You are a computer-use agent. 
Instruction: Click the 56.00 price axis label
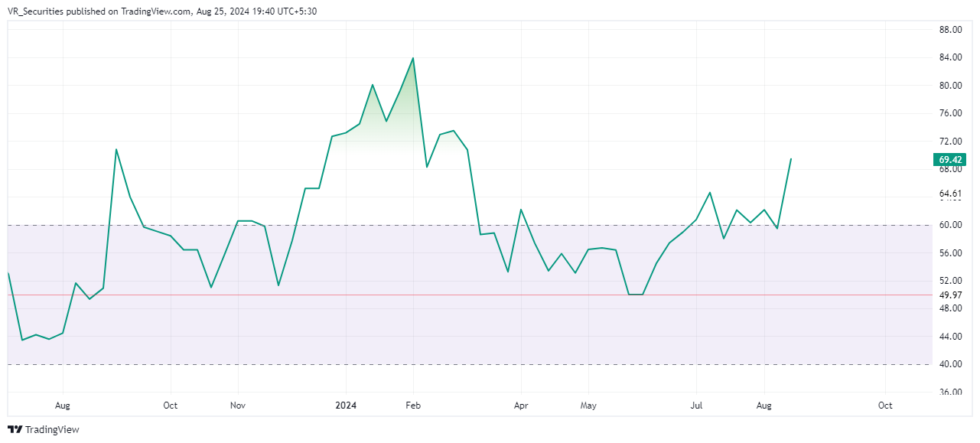click(x=950, y=253)
